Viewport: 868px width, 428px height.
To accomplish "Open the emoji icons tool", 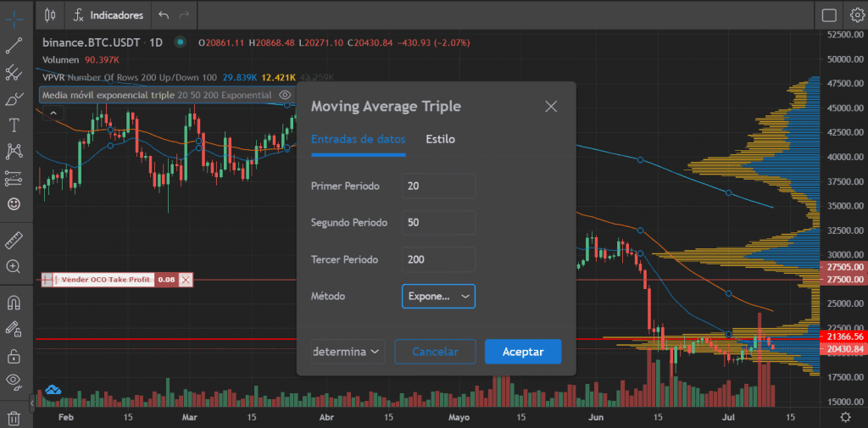I will pyautogui.click(x=14, y=204).
